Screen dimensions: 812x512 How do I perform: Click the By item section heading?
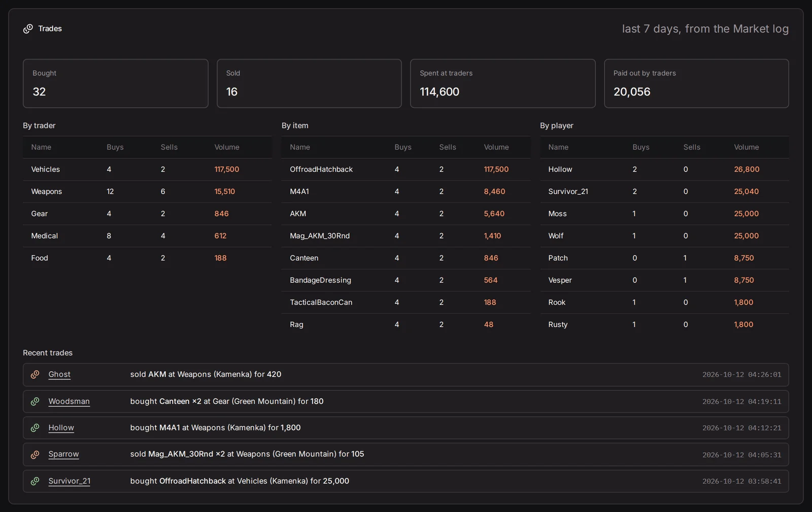tap(295, 125)
